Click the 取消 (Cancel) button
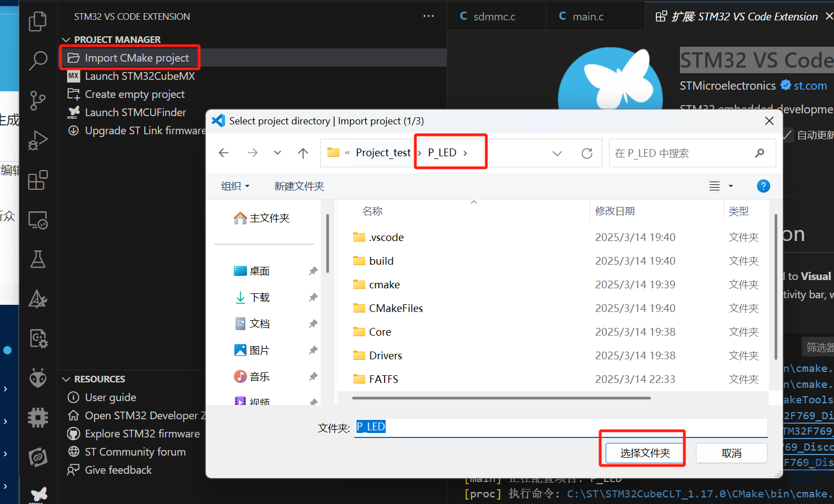Screen dimensions: 834x504 point(732,453)
